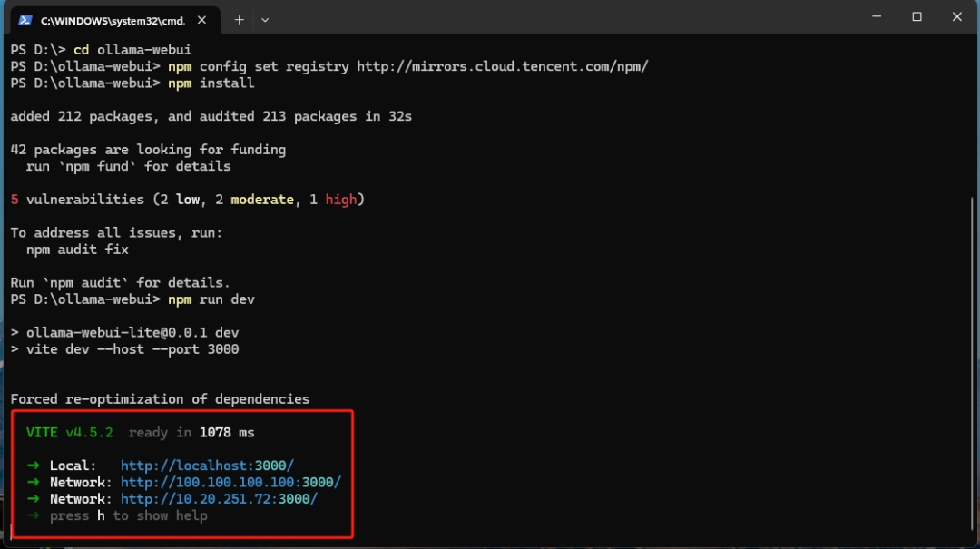
Task: Click the 'npm run dev' command text
Action: 211,299
